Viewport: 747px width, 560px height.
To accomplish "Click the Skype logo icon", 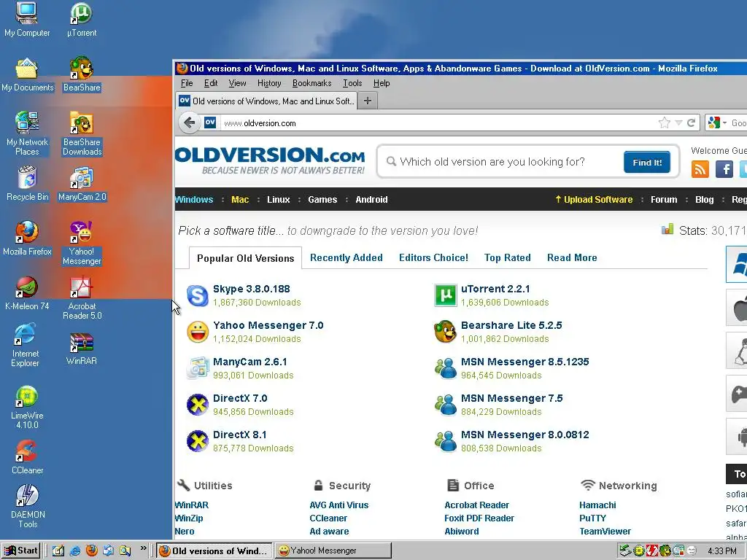I will tap(197, 295).
